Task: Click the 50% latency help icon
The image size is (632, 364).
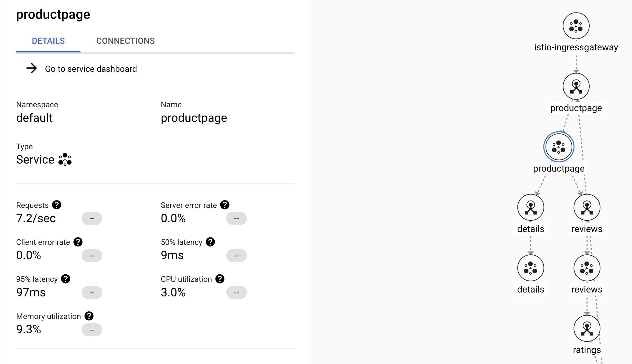Action: coord(210,242)
